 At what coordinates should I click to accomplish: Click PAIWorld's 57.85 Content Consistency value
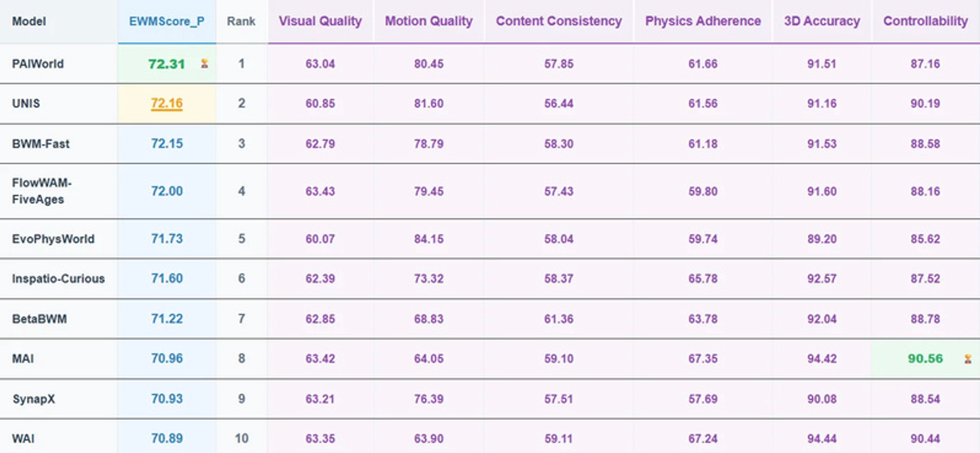(x=558, y=64)
